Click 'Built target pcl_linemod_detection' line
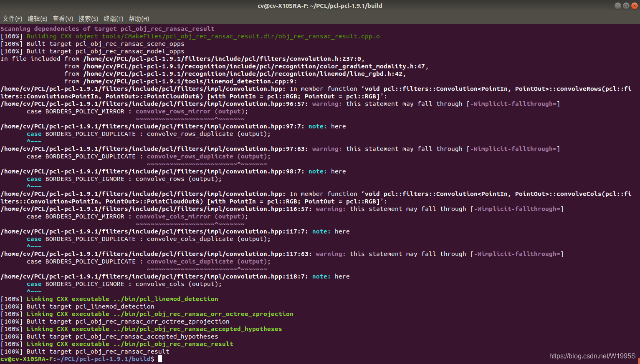Screen dimensions: 640x364 click(78, 306)
